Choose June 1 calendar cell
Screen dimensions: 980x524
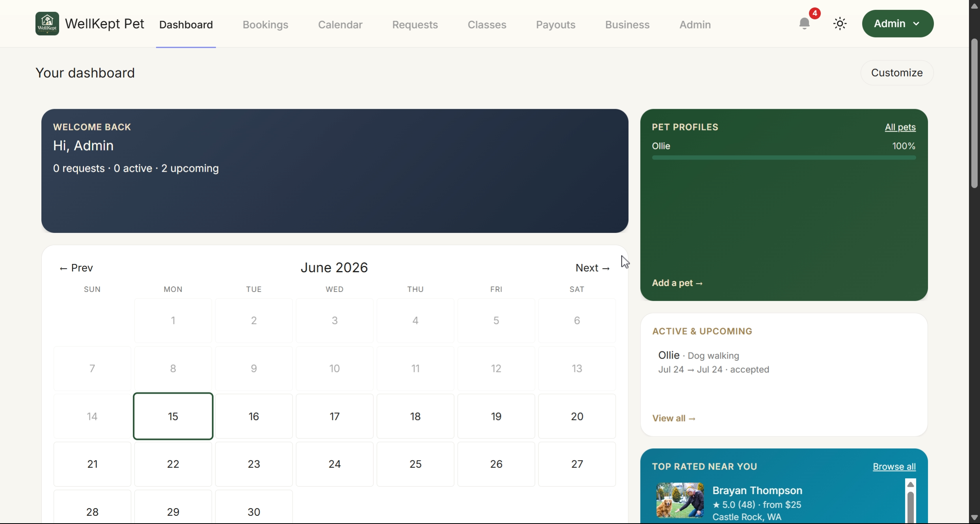173,320
